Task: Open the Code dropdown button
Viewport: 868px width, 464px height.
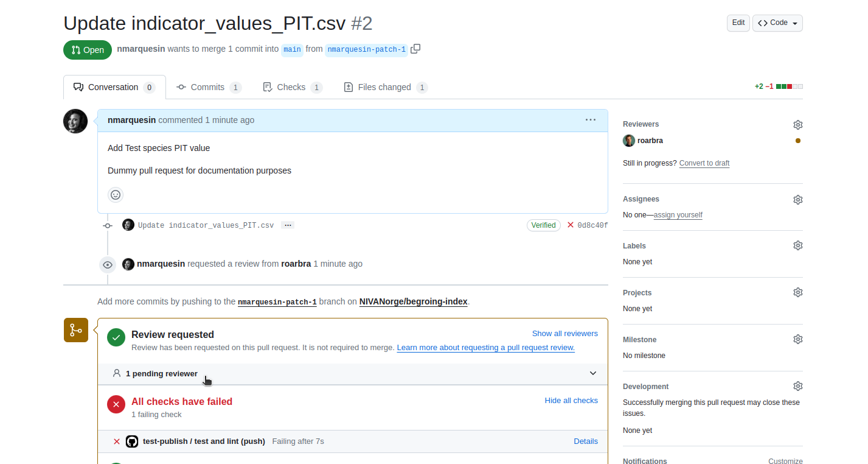Action: [x=777, y=23]
